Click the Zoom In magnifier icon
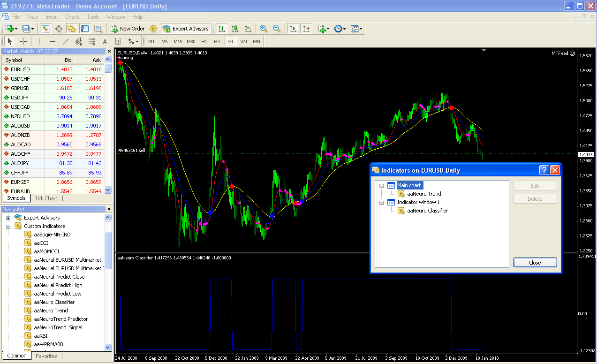Image resolution: width=597 pixels, height=364 pixels. [x=264, y=29]
